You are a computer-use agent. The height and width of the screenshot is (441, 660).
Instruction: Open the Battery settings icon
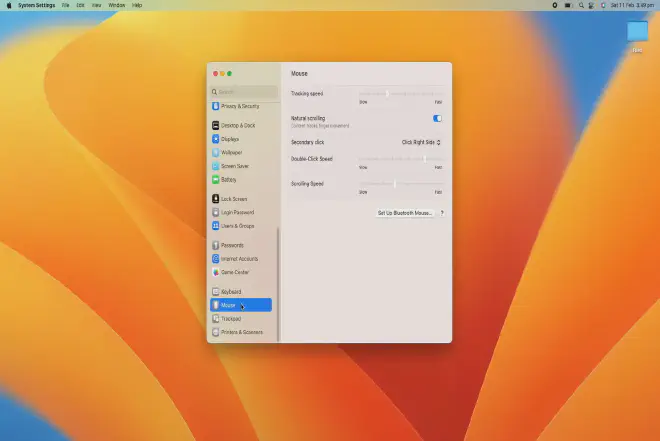pyautogui.click(x=216, y=179)
